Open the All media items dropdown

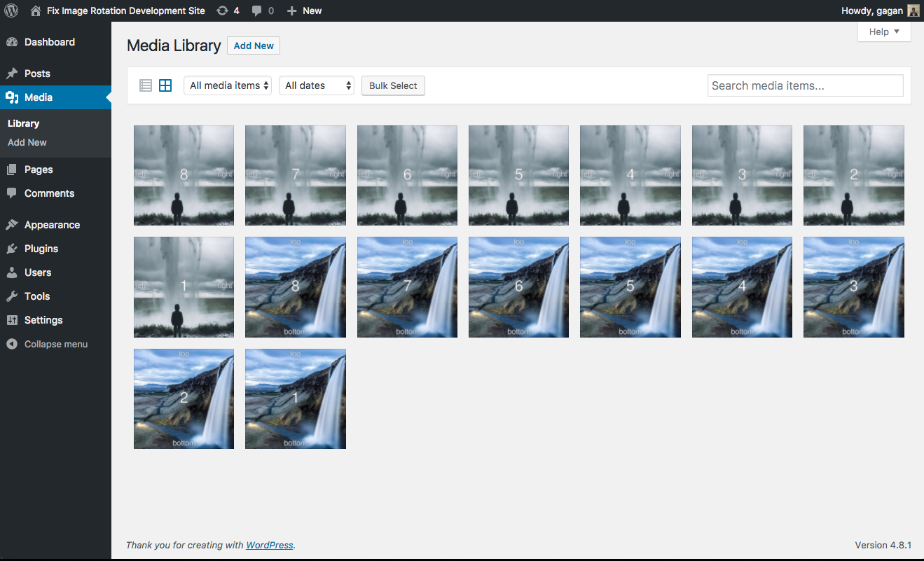point(228,85)
